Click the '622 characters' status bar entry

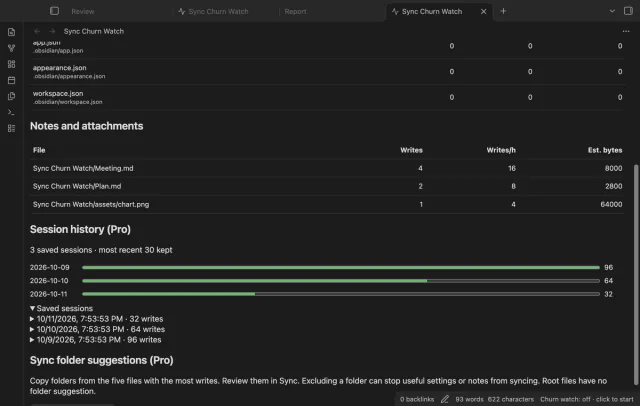pyautogui.click(x=511, y=399)
